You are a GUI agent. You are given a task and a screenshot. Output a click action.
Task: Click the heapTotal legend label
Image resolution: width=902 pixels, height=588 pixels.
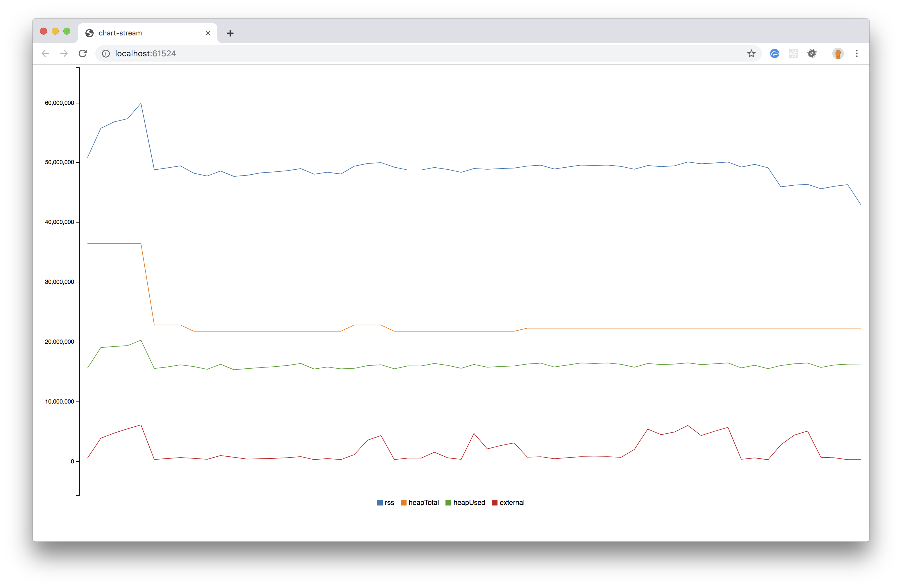[423, 503]
